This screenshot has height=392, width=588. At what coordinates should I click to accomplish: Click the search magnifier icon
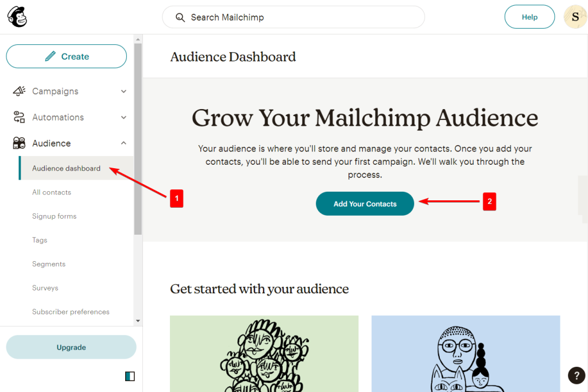click(180, 18)
